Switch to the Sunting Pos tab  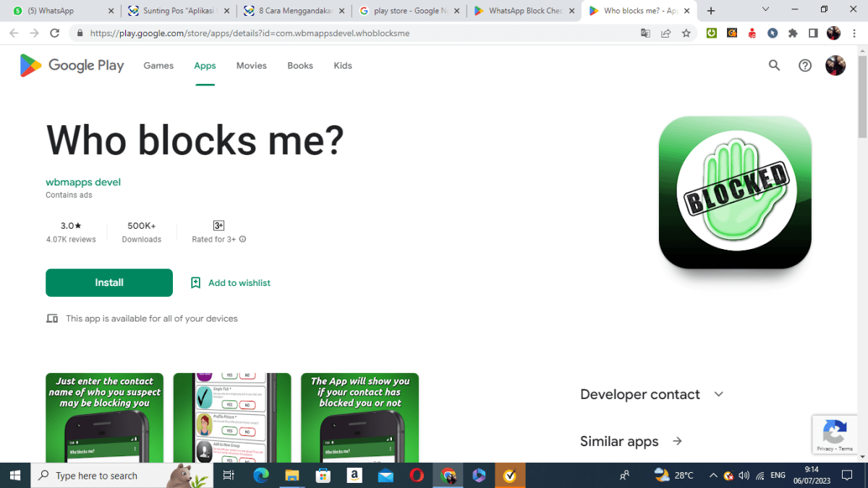pos(178,11)
